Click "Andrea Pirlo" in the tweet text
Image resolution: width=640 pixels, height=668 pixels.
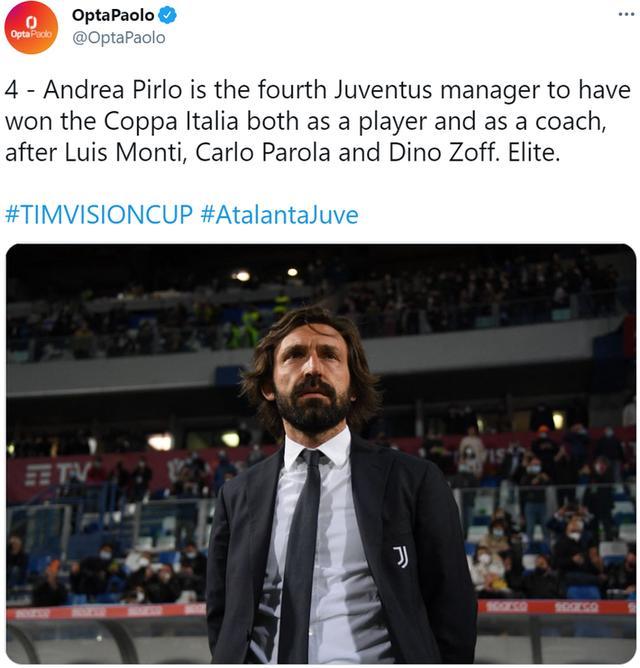[x=93, y=91]
